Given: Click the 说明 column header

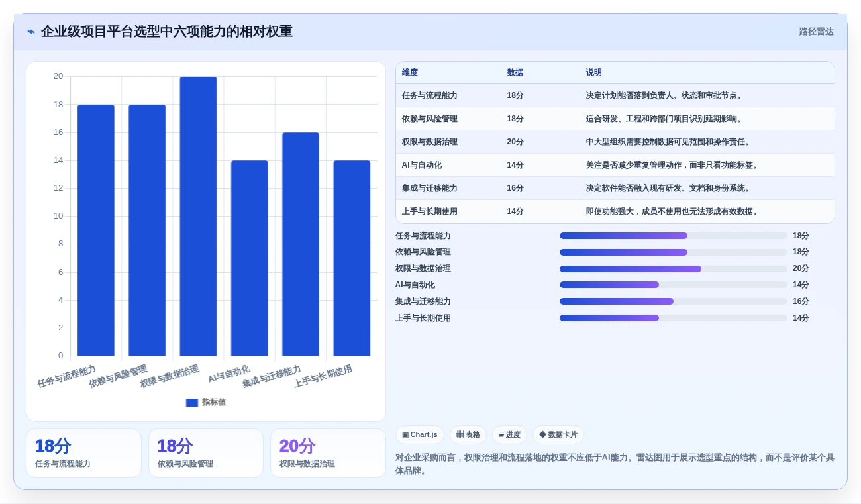Looking at the screenshot, I should coord(594,72).
